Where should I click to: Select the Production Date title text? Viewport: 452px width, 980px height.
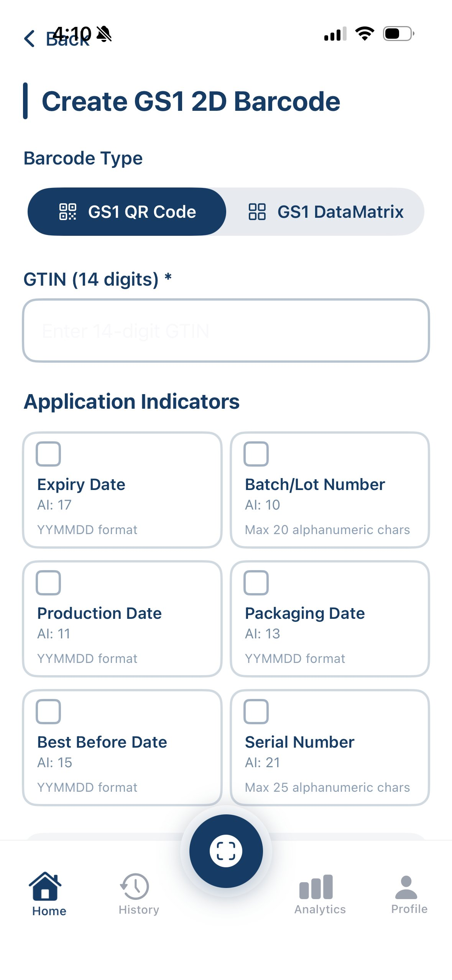click(x=99, y=613)
